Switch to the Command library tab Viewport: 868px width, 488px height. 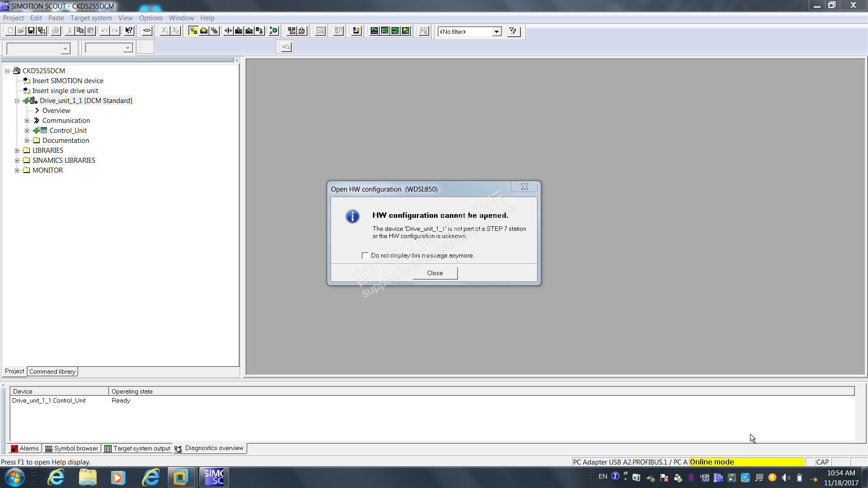52,371
